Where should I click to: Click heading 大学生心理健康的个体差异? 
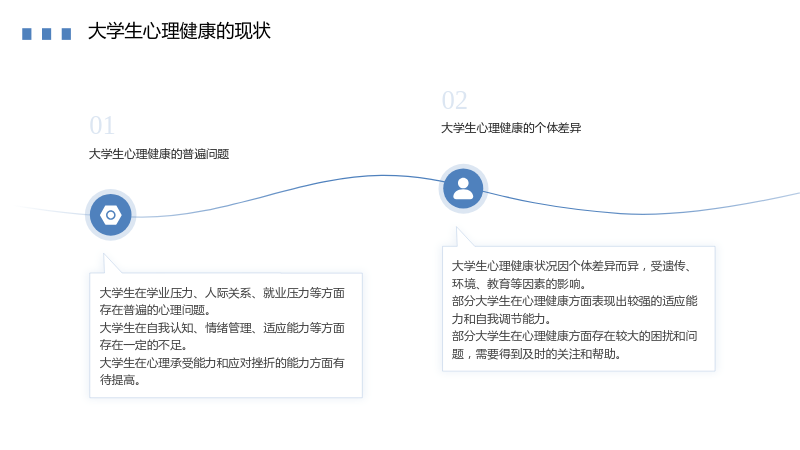click(511, 128)
